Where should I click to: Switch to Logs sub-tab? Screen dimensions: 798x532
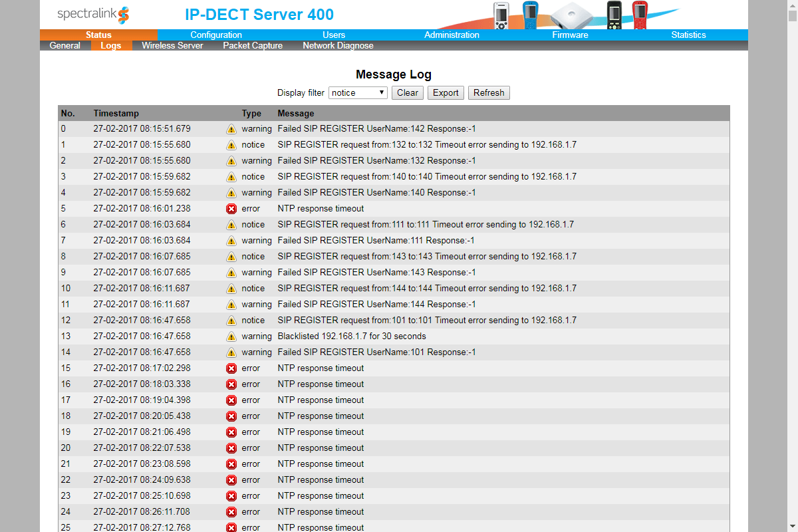(110, 46)
